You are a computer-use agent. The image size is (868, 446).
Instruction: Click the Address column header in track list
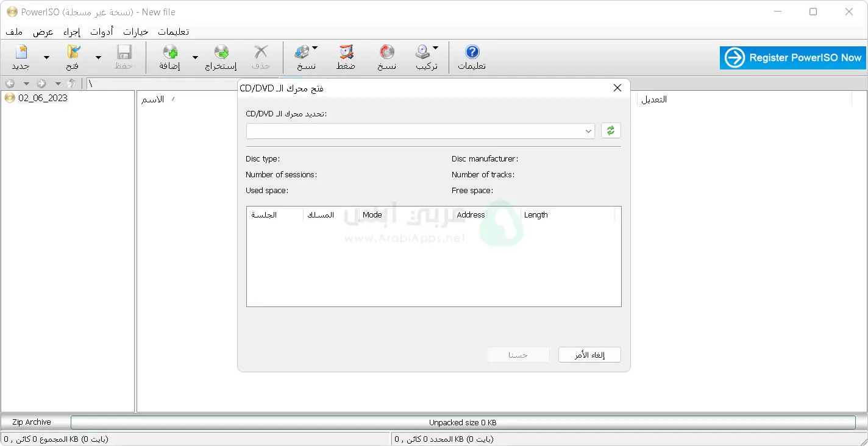pyautogui.click(x=471, y=215)
